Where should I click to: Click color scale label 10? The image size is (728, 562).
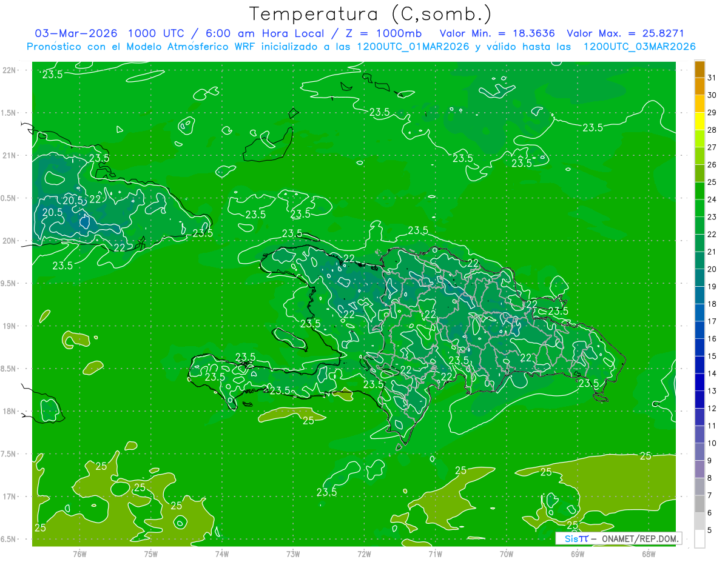(x=712, y=443)
